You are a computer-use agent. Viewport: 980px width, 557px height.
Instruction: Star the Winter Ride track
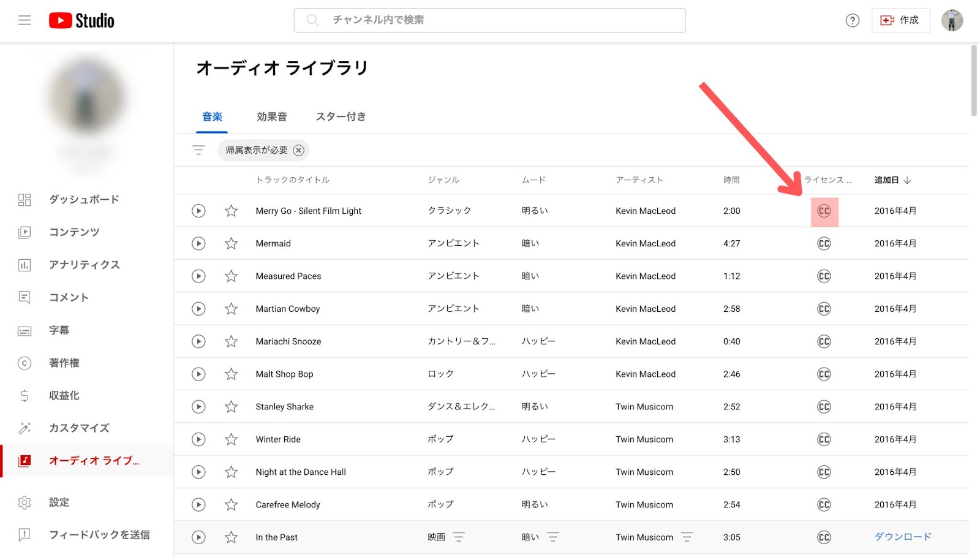(x=231, y=439)
